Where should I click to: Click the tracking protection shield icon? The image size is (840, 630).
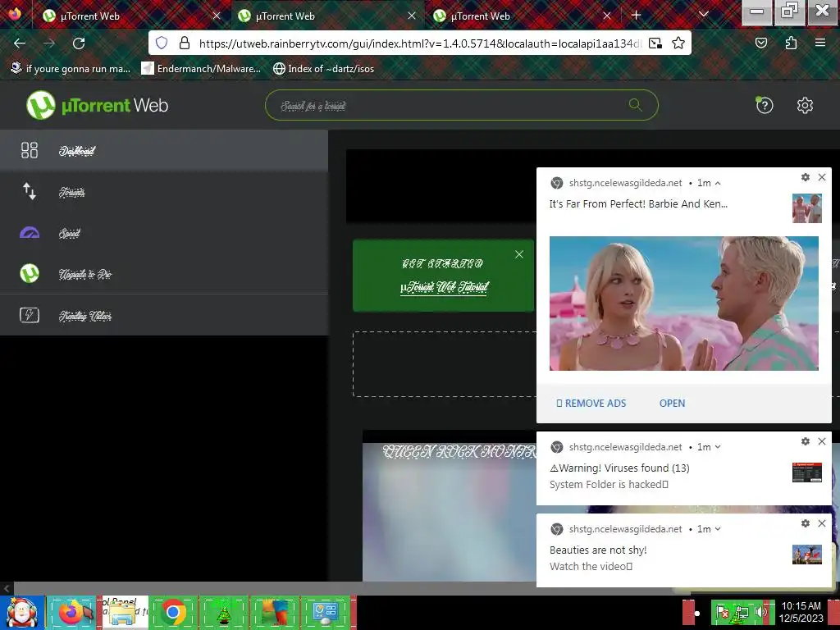(x=162, y=43)
